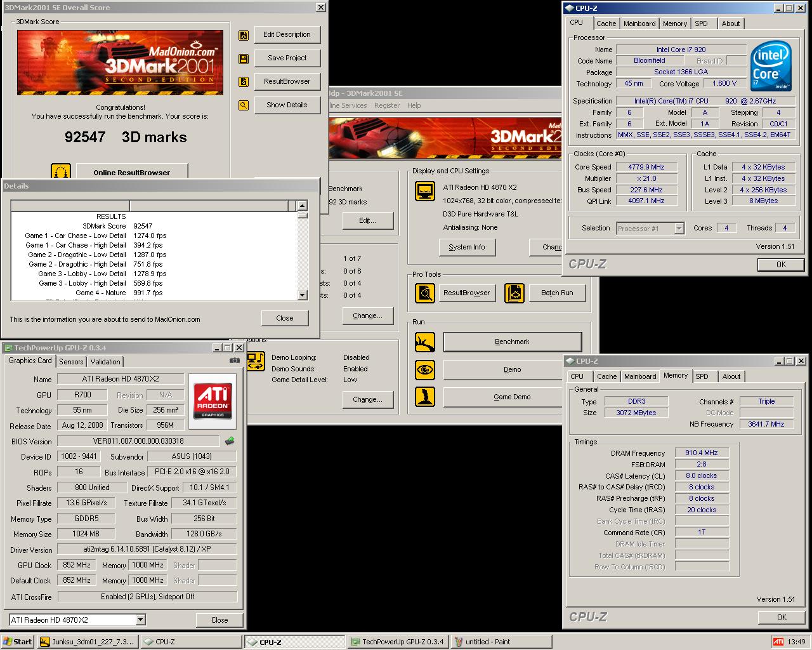The height and width of the screenshot is (650, 812).
Task: Click the DRAM Frequency value field
Action: tap(702, 453)
